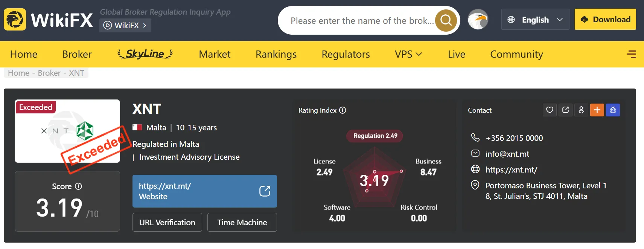
Task: Click the globe website icon in Contact
Action: click(475, 169)
